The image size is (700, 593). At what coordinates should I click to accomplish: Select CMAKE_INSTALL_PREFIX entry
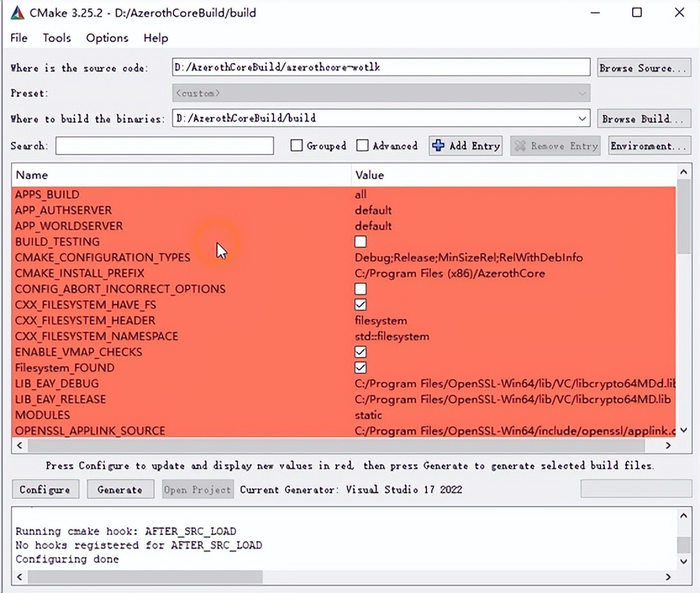pos(80,273)
